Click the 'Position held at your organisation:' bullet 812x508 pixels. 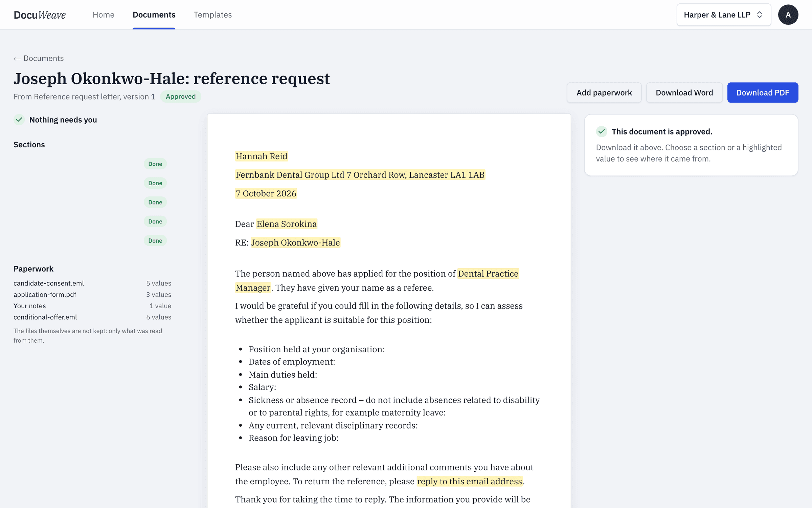coord(317,349)
